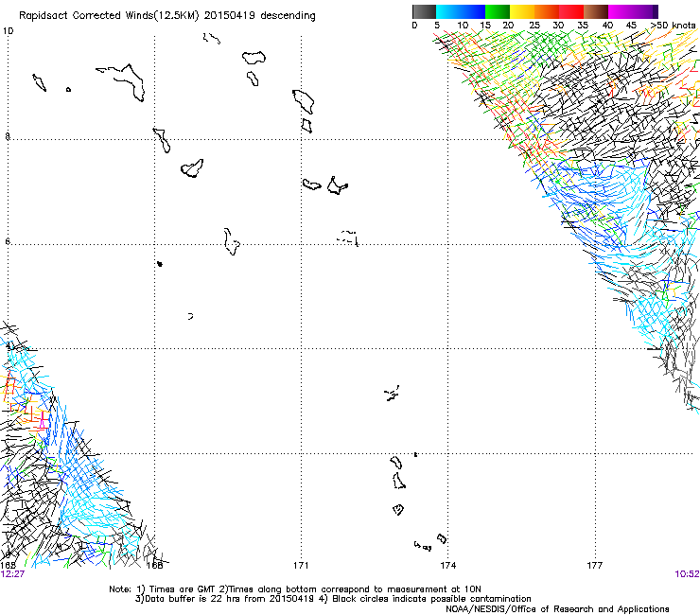Click the '3)Data buffer is 22 hrs' note line

point(333,599)
